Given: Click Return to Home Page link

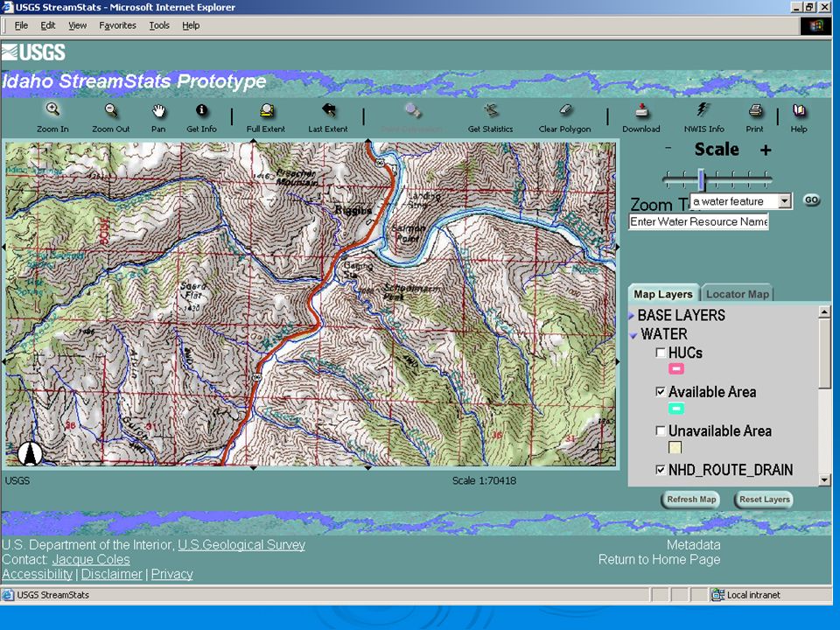Looking at the screenshot, I should (660, 560).
